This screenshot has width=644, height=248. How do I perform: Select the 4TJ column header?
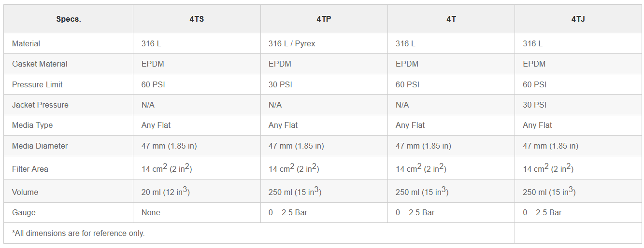click(578, 19)
